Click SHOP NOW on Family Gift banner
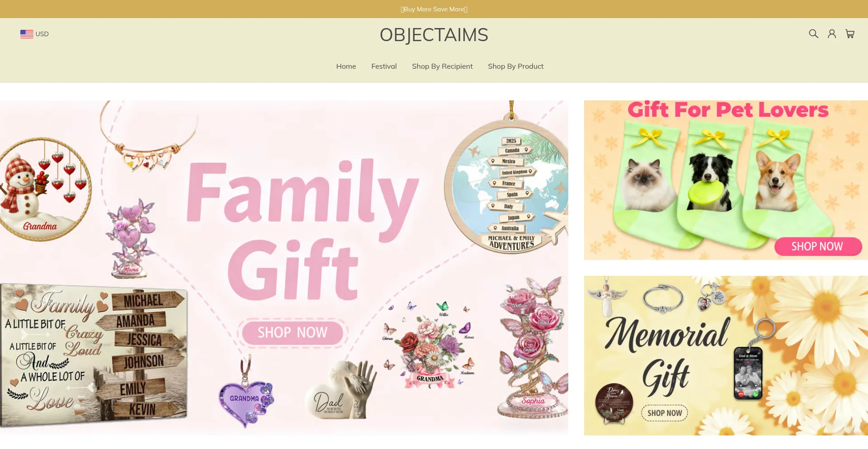Viewport: 868px width, 449px height. tap(292, 333)
